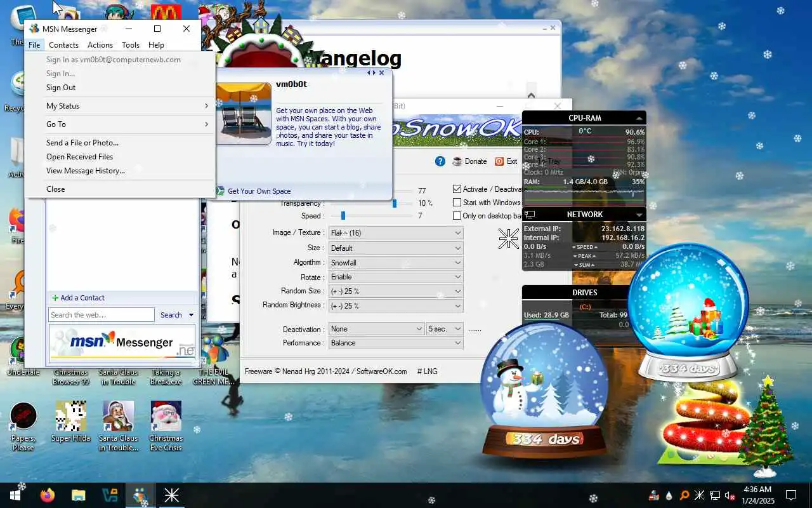Enable Start with Windows checkbox
Viewport: 812px width, 508px height.
click(x=457, y=203)
